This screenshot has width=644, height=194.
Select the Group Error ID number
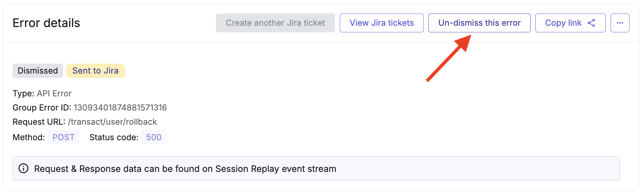click(120, 108)
